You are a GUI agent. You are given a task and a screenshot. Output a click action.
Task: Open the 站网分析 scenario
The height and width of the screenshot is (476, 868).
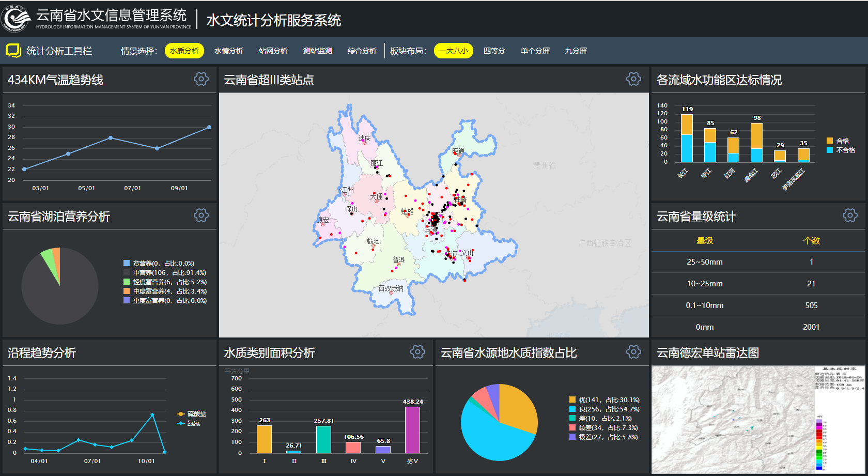[x=273, y=51]
